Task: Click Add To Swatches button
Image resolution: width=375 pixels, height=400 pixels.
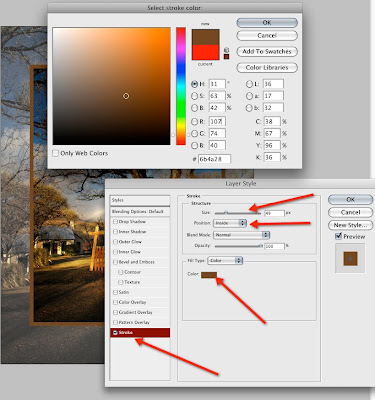Action: tap(267, 51)
